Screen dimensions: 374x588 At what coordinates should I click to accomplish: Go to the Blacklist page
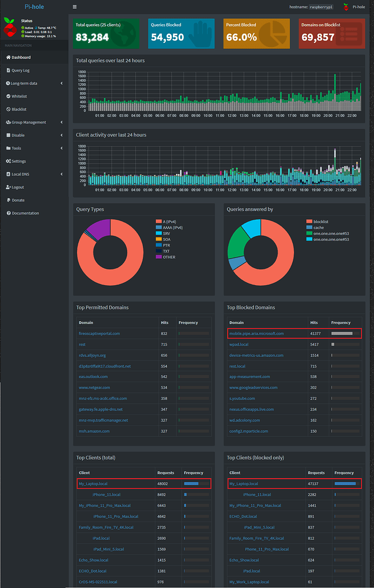pyautogui.click(x=34, y=109)
